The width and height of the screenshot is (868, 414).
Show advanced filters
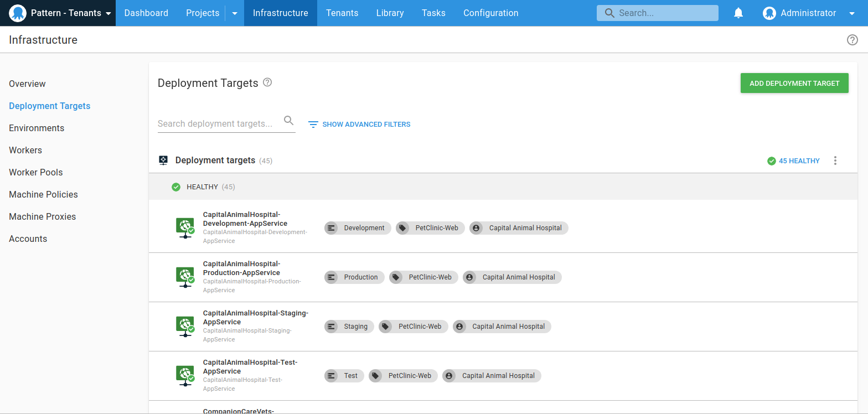point(359,125)
